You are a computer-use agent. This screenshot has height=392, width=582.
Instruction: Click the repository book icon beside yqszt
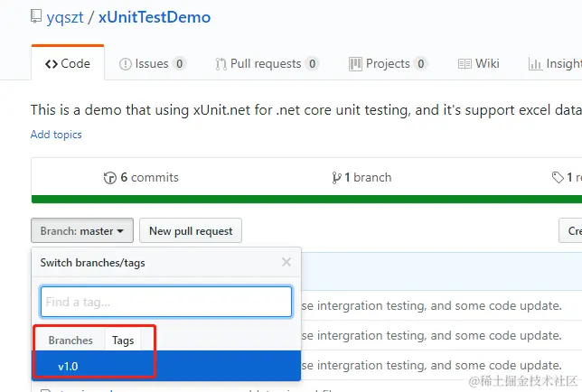click(36, 16)
